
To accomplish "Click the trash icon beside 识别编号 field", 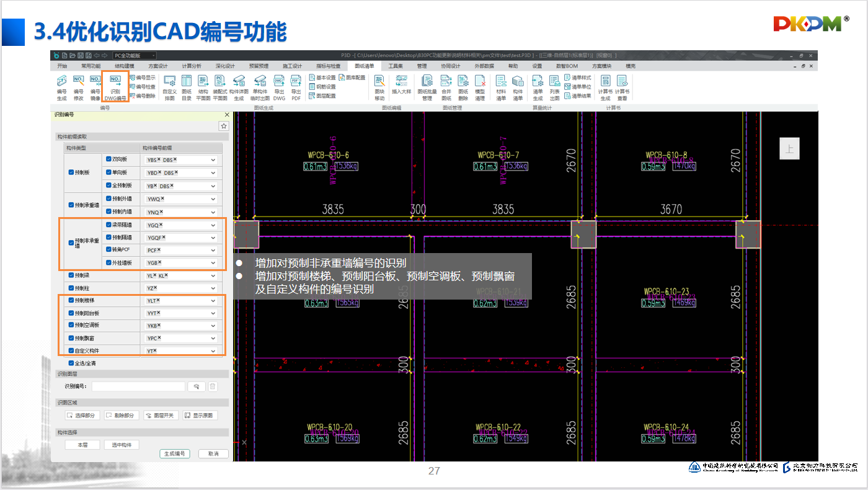I will pos(213,386).
